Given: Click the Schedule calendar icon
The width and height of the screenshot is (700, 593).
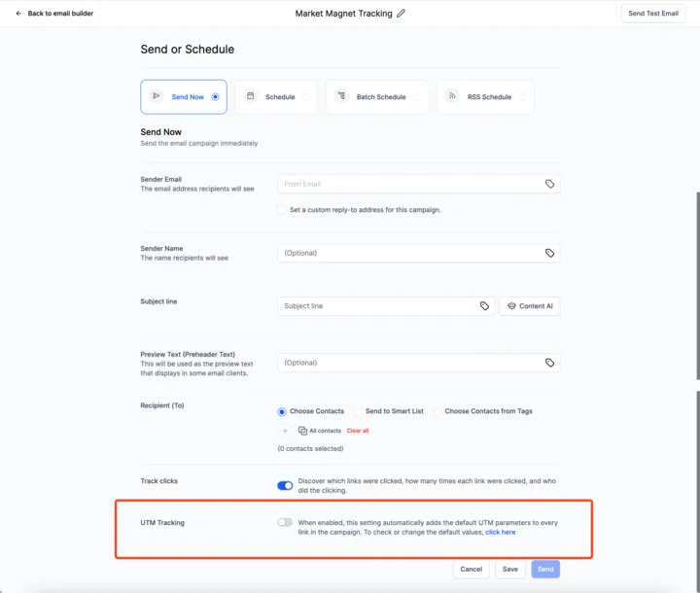Looking at the screenshot, I should [251, 96].
